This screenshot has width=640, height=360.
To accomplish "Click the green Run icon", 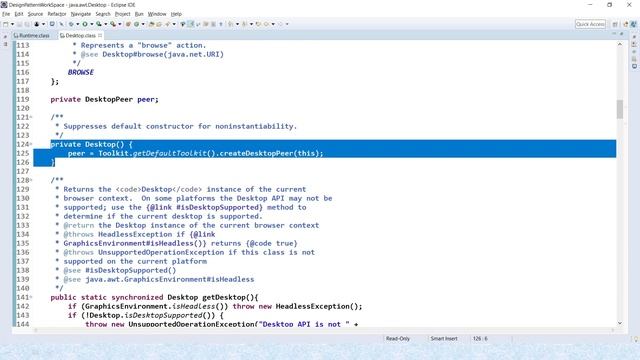I will click(85, 24).
